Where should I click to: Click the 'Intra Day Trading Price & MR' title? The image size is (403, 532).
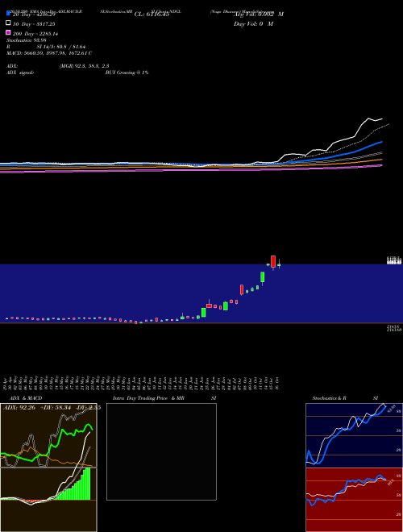[148, 398]
